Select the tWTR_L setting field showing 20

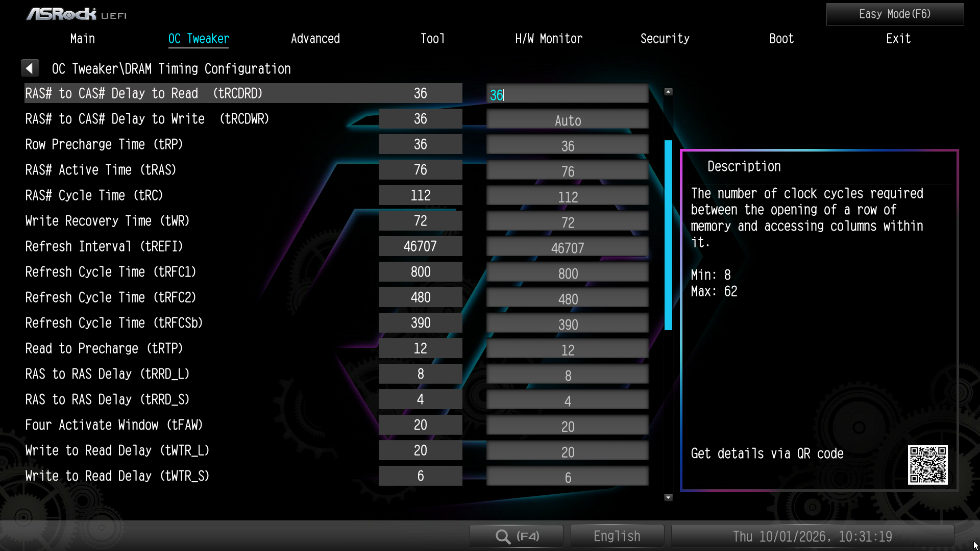pos(567,452)
